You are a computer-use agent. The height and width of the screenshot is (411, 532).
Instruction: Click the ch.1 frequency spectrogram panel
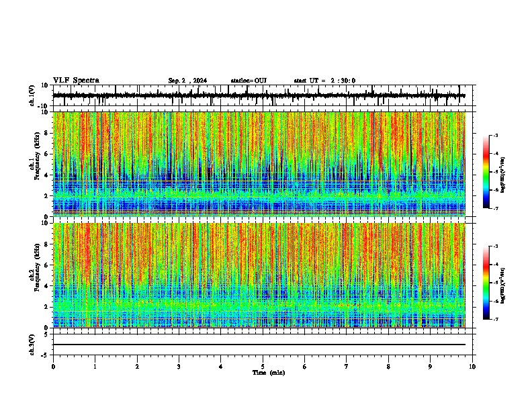(259, 164)
